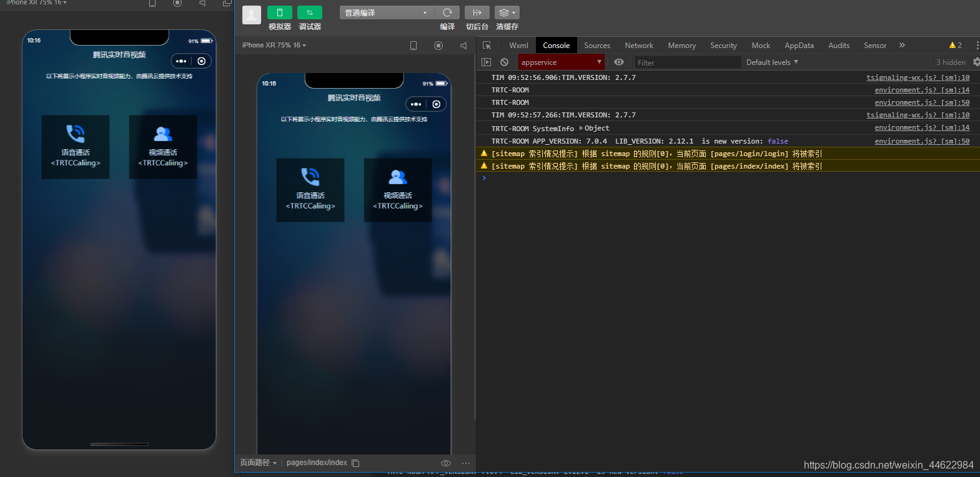Click the pages/index/index sitemap warning message
The height and width of the screenshot is (477, 980).
click(656, 166)
